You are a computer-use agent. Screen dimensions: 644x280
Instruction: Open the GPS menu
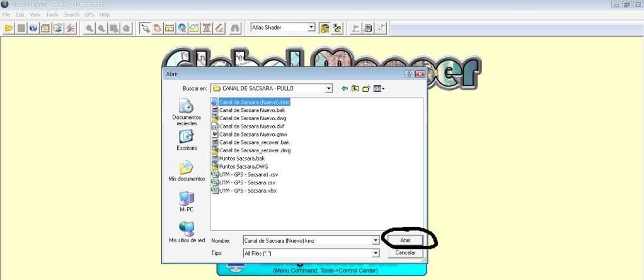coord(89,14)
